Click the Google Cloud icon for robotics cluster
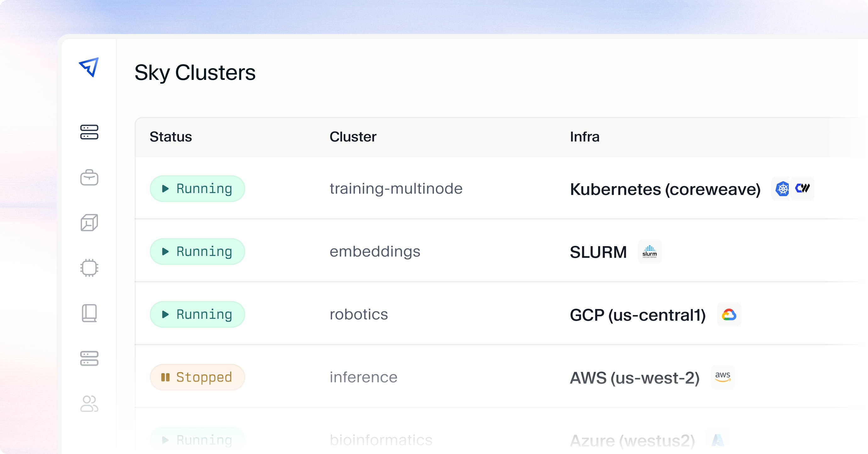868x454 pixels. coord(729,314)
